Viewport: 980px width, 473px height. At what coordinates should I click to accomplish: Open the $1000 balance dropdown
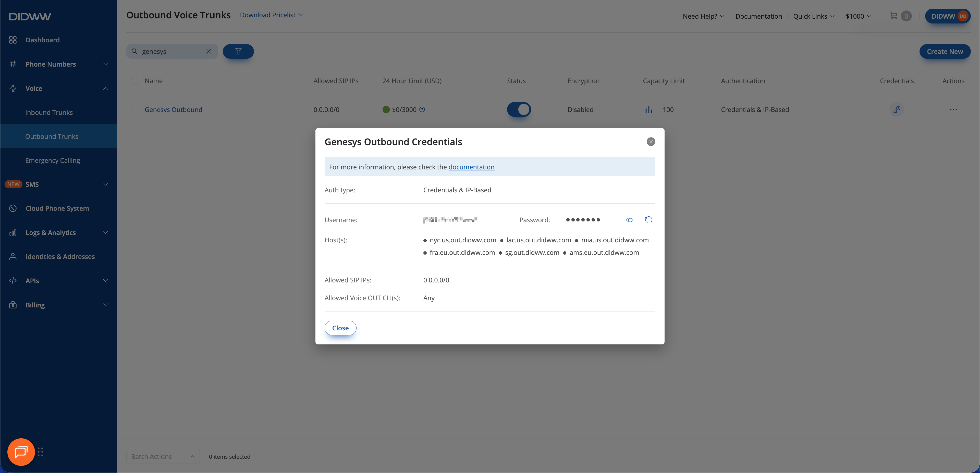[858, 16]
